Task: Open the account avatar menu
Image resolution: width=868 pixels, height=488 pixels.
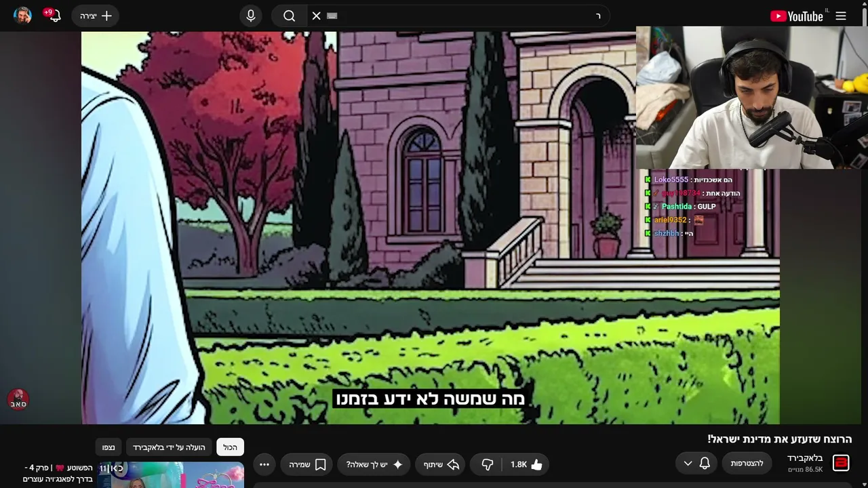Action: (22, 16)
